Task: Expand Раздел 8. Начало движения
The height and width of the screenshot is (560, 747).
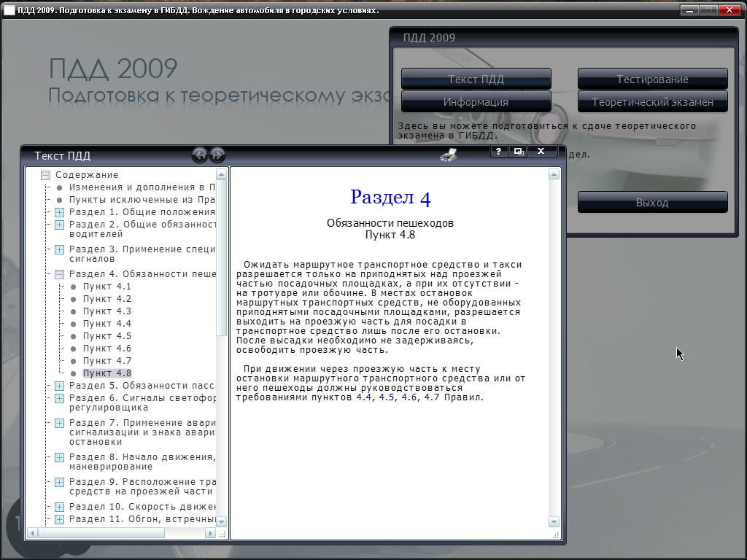Action: pyautogui.click(x=59, y=457)
